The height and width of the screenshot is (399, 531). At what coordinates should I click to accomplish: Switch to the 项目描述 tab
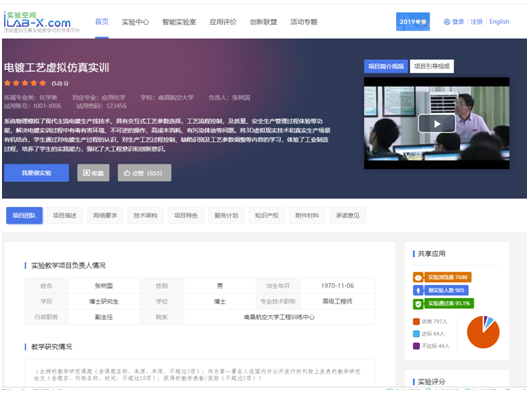pyautogui.click(x=65, y=215)
